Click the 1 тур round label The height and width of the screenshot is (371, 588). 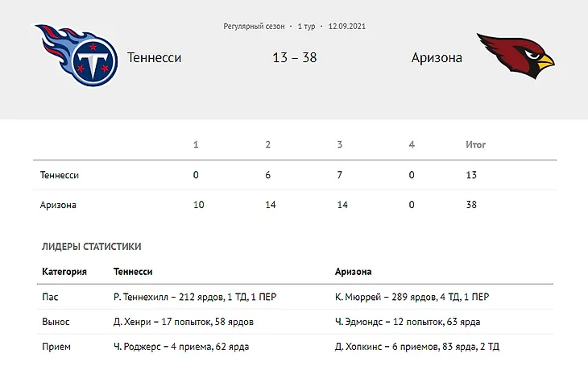(306, 27)
